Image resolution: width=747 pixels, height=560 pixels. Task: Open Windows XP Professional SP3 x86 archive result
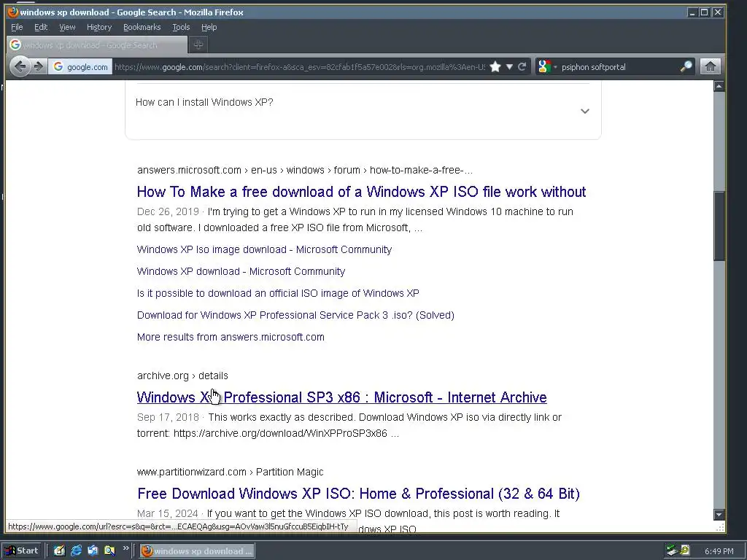tap(341, 397)
